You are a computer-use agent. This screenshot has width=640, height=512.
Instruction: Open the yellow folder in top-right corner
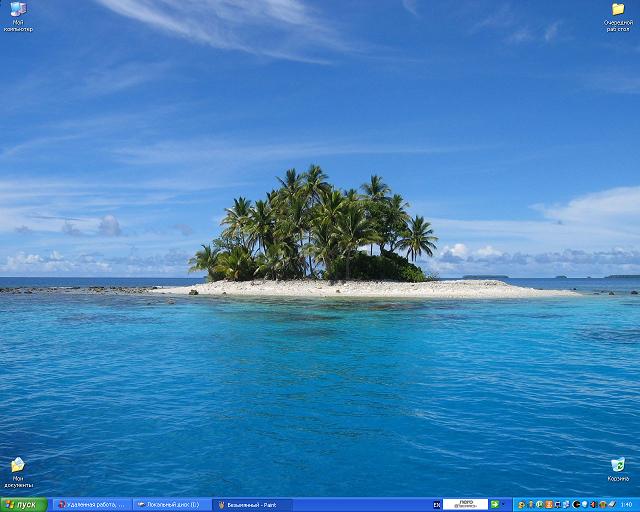click(x=618, y=17)
